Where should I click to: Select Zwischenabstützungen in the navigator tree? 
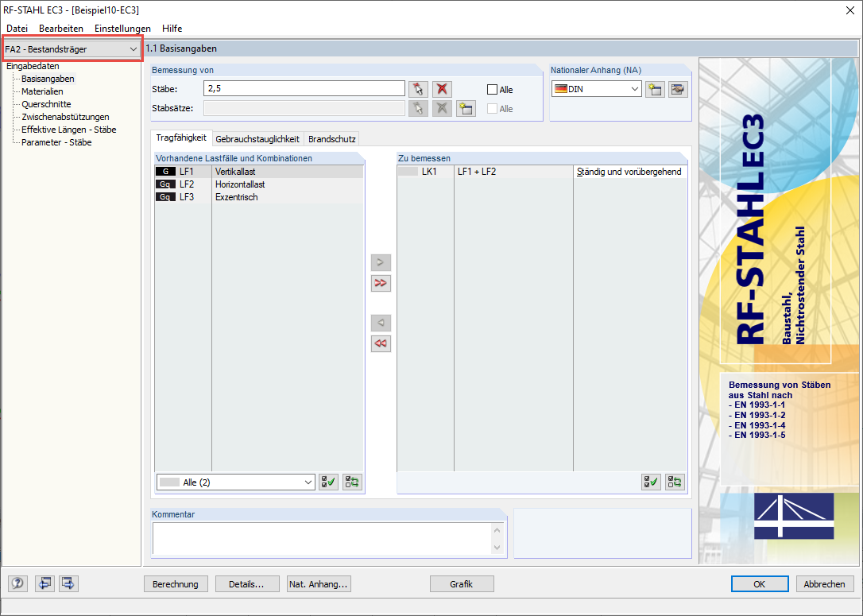pos(65,117)
